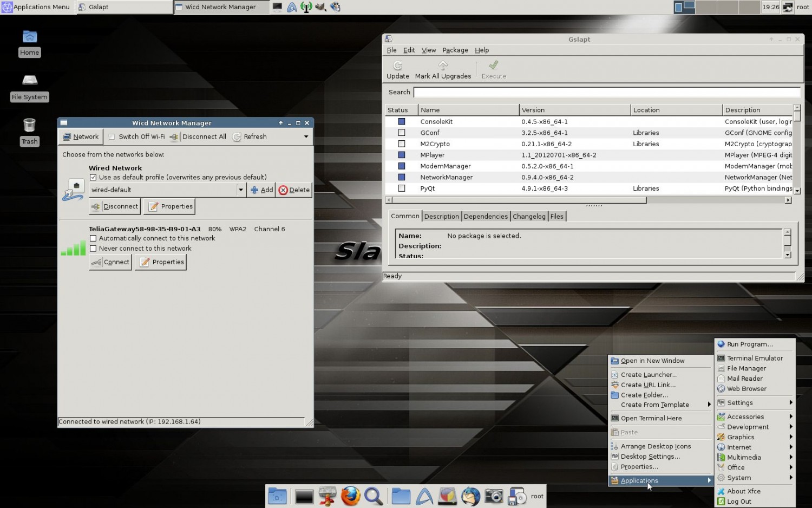This screenshot has width=812, height=508.
Task: Click the GIMP icon in top panel
Action: pyautogui.click(x=320, y=7)
